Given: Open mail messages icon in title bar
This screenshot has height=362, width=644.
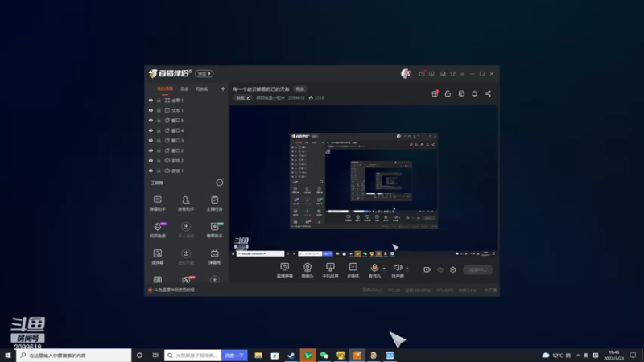Looking at the screenshot, I should coord(422,74).
